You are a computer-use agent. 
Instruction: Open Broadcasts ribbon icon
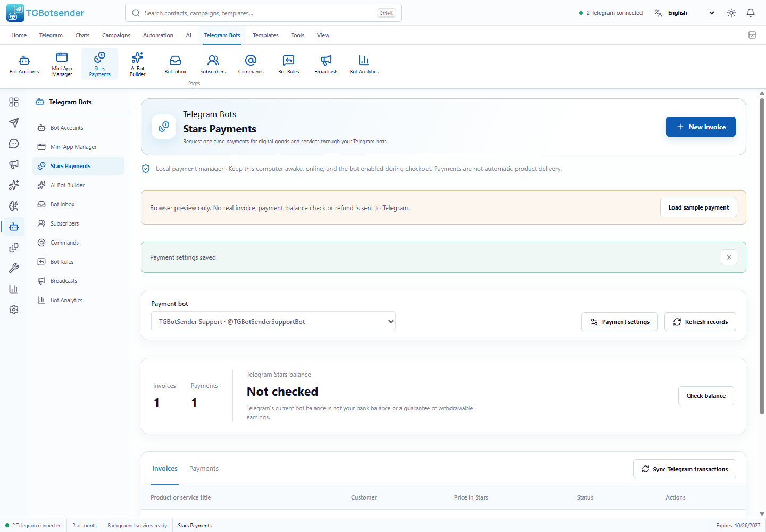point(327,64)
